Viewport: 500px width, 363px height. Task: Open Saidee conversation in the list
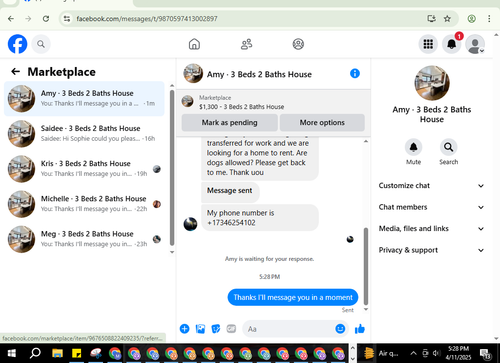(84, 134)
